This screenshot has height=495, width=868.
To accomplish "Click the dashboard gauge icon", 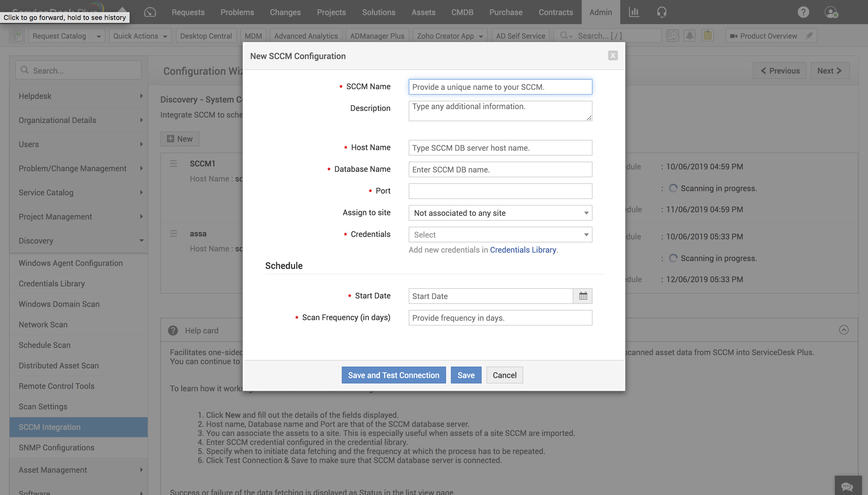I will [x=150, y=12].
